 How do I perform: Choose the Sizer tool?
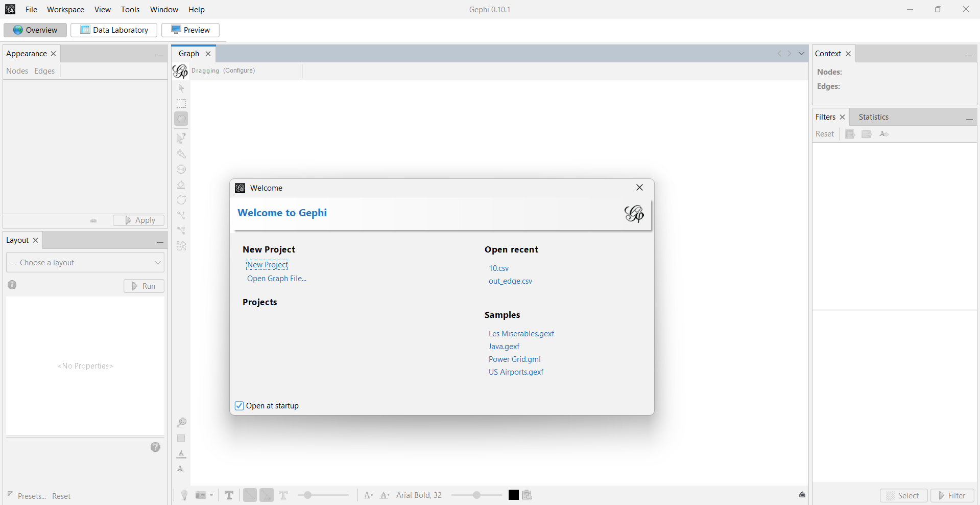pos(181,169)
